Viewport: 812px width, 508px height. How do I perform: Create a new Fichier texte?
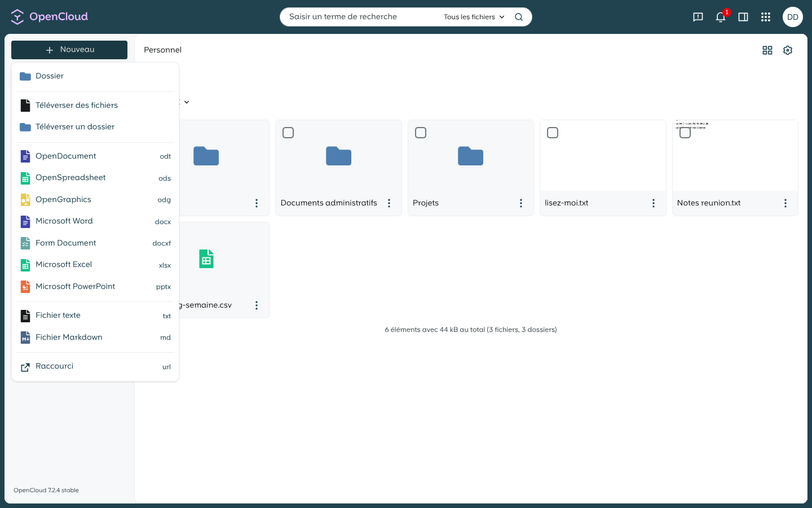pyautogui.click(x=95, y=316)
